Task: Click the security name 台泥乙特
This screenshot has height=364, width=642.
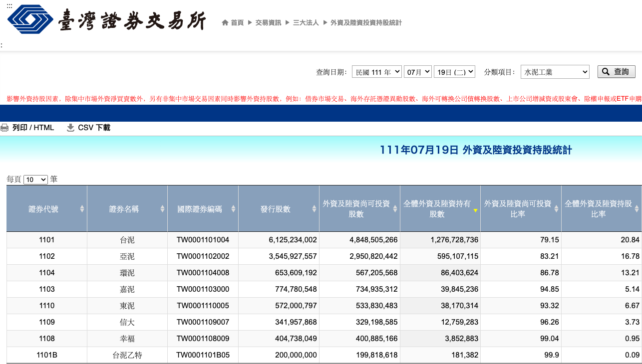Action: click(127, 355)
